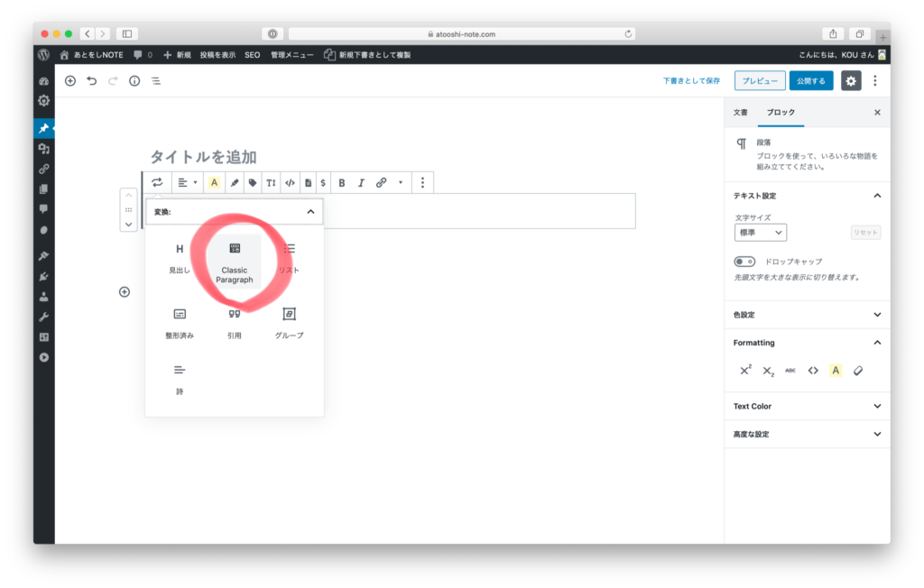The image size is (924, 588).
Task: Toggle the settings gear sidebar button
Action: 851,81
